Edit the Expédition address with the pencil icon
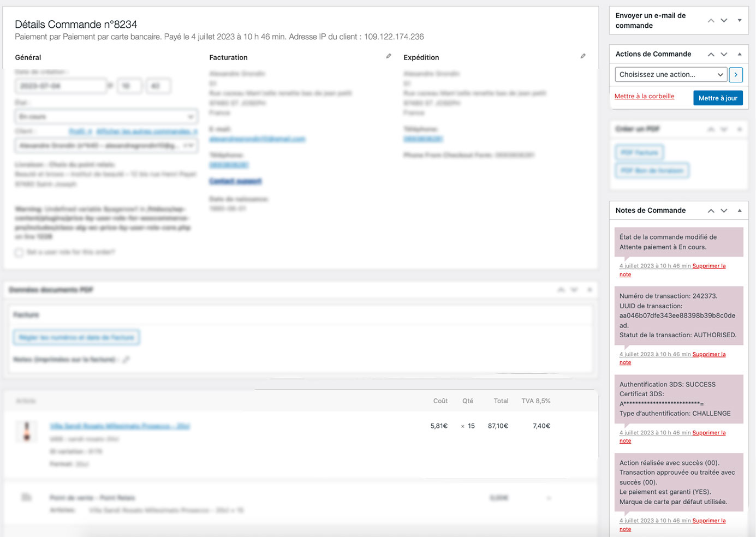756x537 pixels. tap(583, 56)
